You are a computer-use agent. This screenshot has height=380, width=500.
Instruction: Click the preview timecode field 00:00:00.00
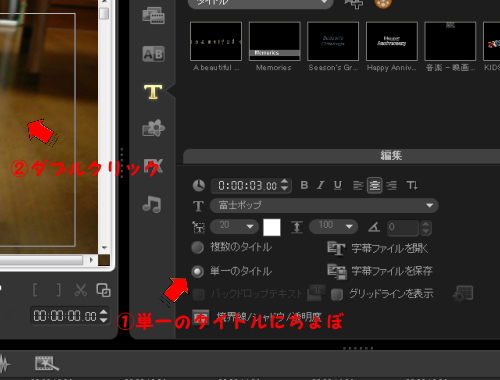pos(65,316)
